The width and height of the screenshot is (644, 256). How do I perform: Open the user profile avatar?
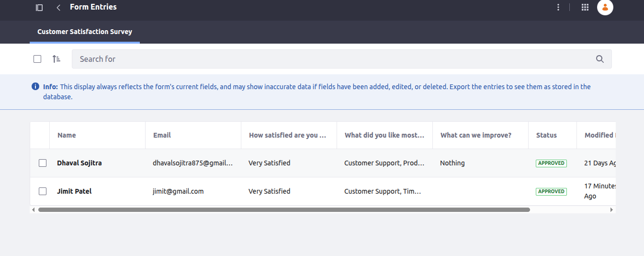tap(605, 7)
